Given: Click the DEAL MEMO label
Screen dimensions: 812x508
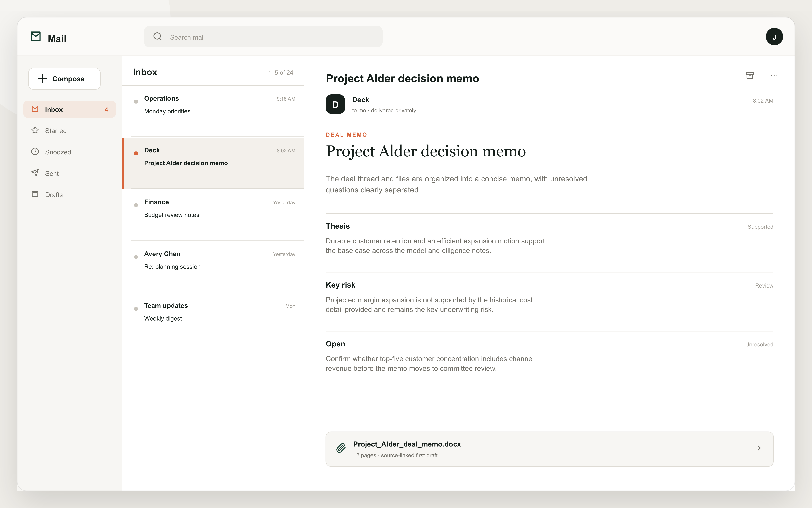Looking at the screenshot, I should 346,135.
